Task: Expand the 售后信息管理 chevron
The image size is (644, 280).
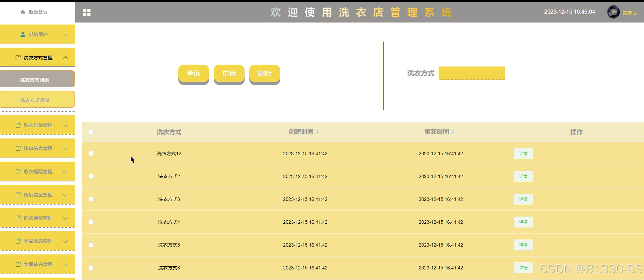Action: click(x=65, y=195)
